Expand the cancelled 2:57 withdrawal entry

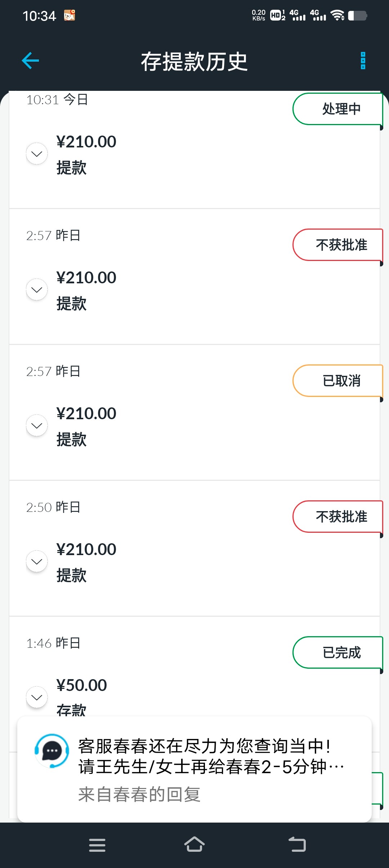click(37, 426)
